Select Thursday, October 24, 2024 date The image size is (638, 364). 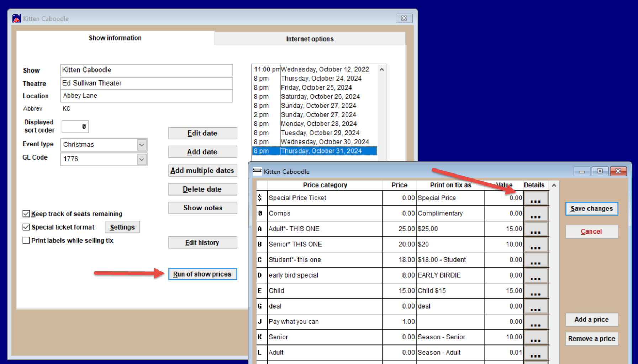pos(315,79)
